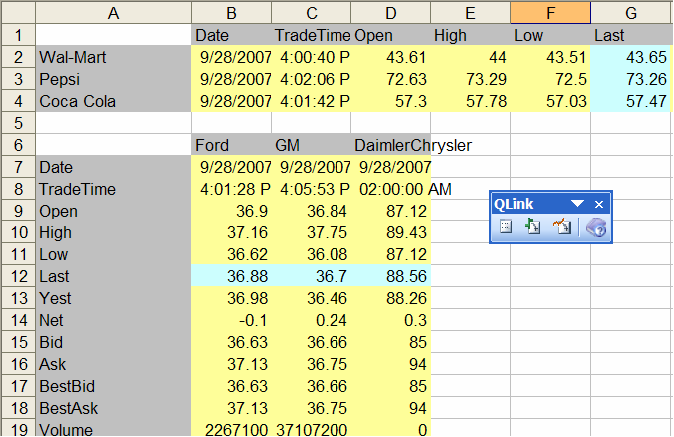Image resolution: width=674 pixels, height=437 pixels.
Task: Select column A header
Action: [113, 13]
